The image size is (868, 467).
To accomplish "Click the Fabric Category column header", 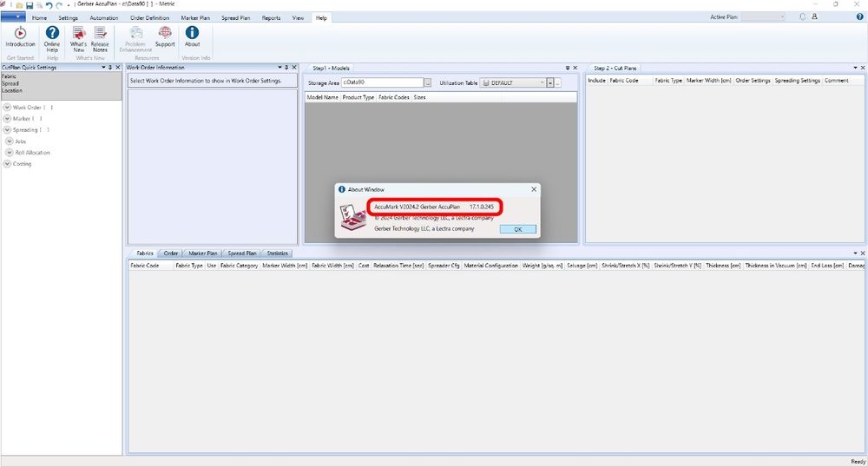I will coord(240,266).
